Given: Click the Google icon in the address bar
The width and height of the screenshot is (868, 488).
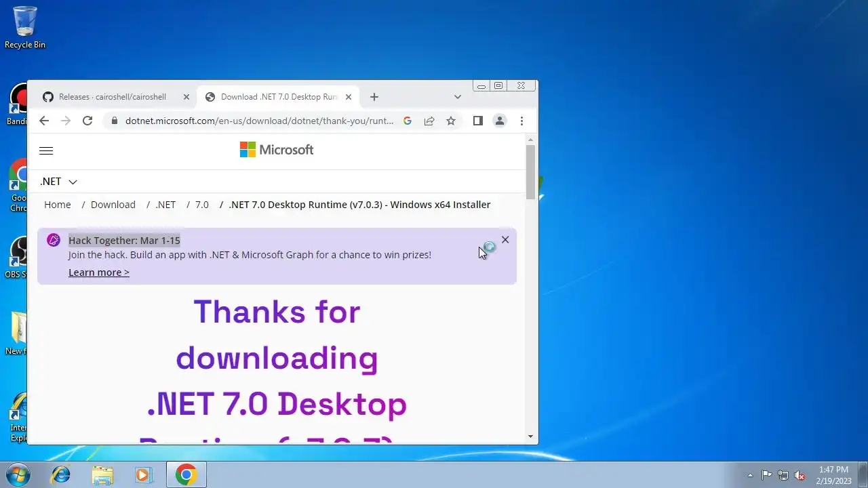Looking at the screenshot, I should [x=408, y=121].
